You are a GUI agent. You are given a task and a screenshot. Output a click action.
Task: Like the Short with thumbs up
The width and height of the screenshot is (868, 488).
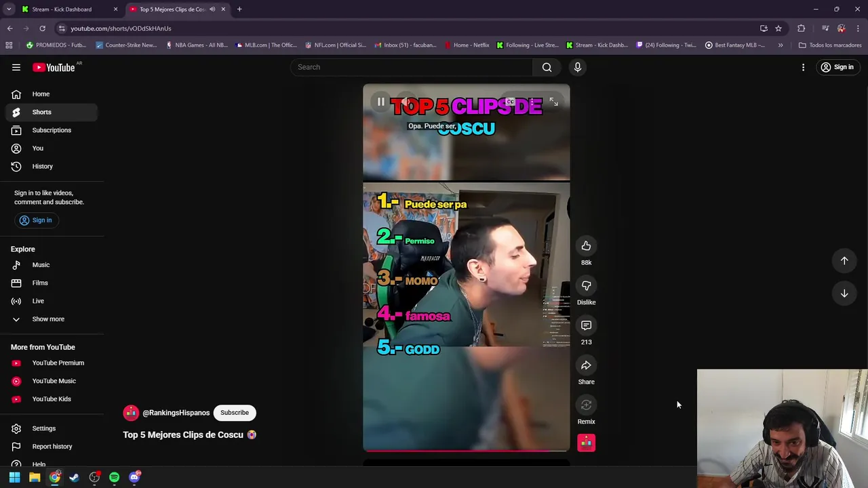586,246
